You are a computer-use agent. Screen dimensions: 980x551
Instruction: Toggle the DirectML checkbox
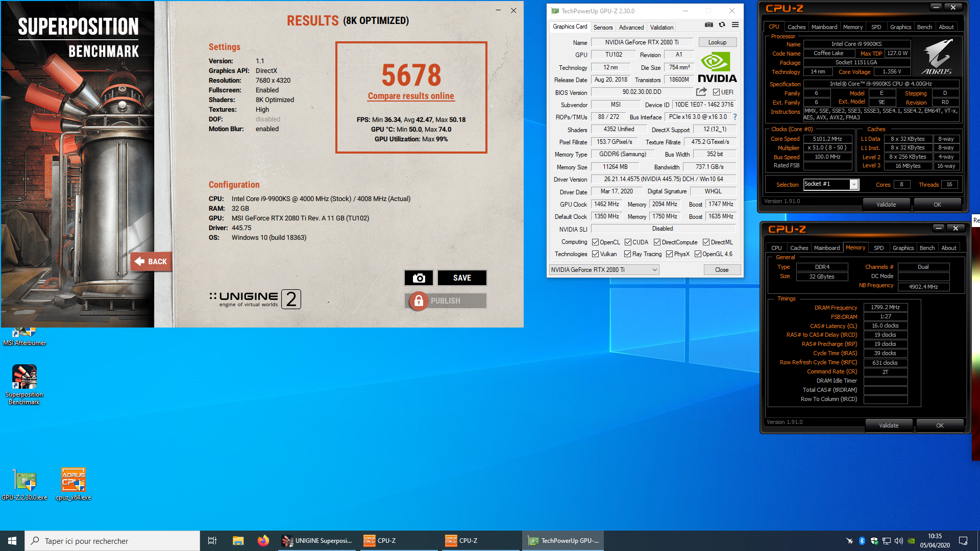706,242
